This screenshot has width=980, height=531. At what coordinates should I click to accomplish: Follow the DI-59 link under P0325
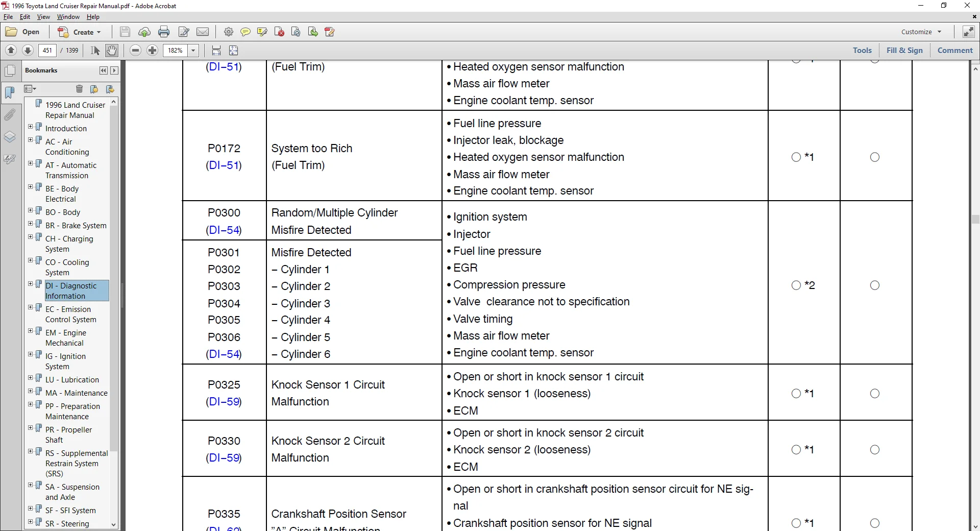pos(224,402)
